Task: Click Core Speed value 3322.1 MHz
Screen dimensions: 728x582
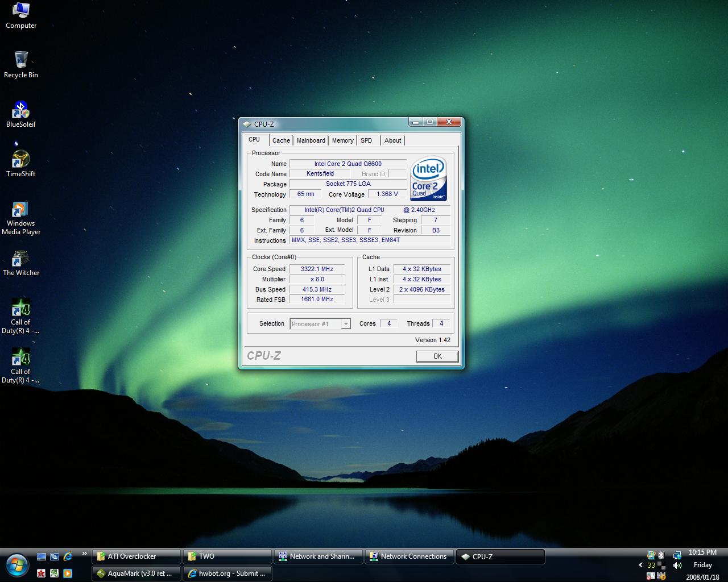Action: (x=317, y=269)
